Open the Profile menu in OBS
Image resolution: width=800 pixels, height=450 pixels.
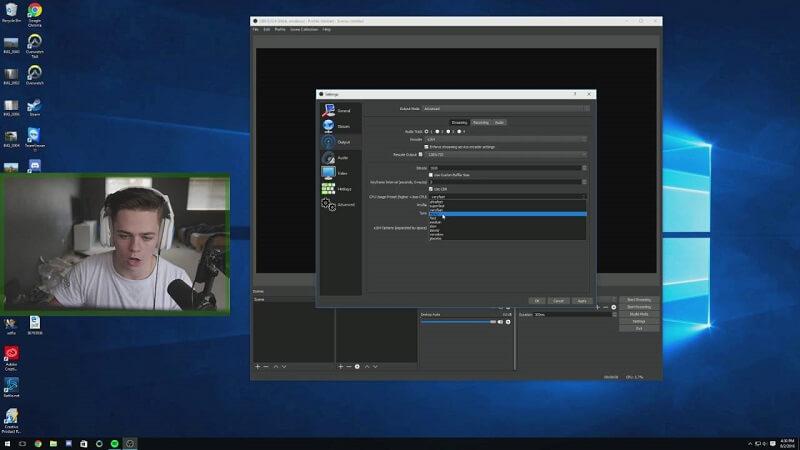[x=280, y=30]
